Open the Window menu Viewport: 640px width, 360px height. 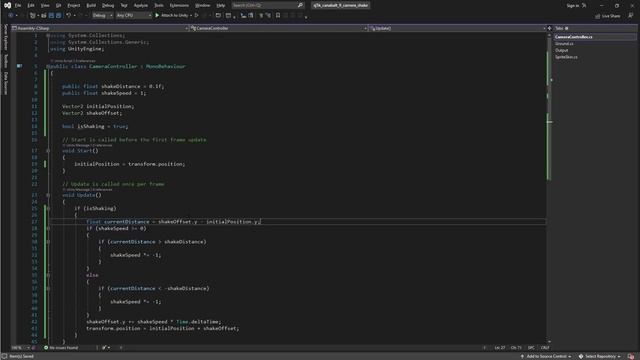[202, 6]
